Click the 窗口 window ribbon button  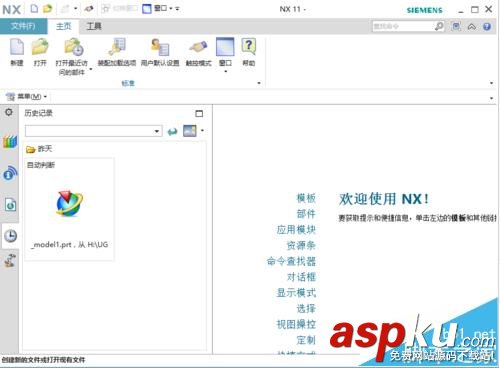pyautogui.click(x=225, y=51)
